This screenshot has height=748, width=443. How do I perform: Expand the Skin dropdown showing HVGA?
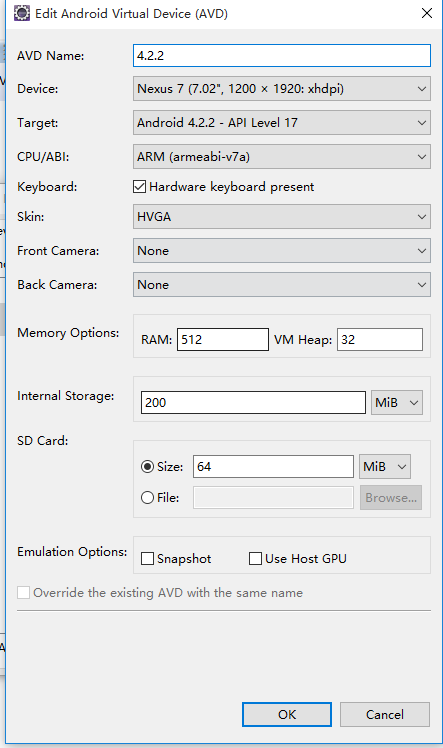(x=282, y=217)
